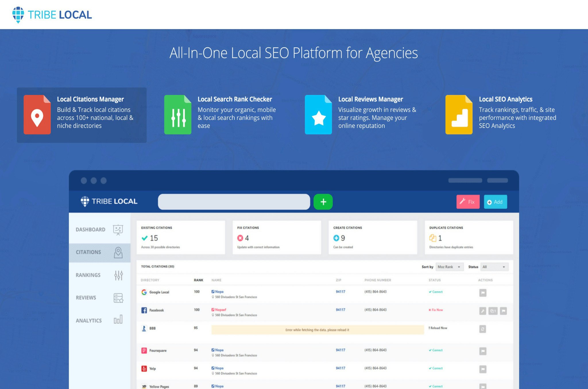This screenshot has height=389, width=588.
Task: Click the red Local Citations Manager icon
Action: (37, 114)
